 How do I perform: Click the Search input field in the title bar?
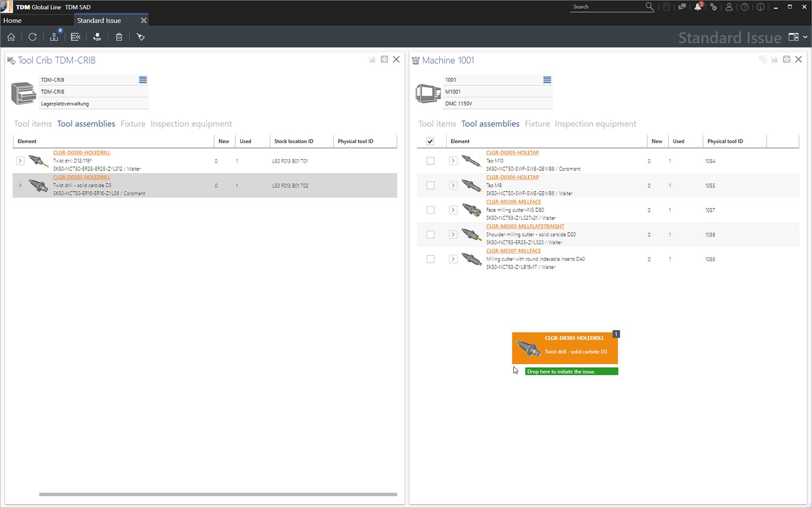coord(608,7)
